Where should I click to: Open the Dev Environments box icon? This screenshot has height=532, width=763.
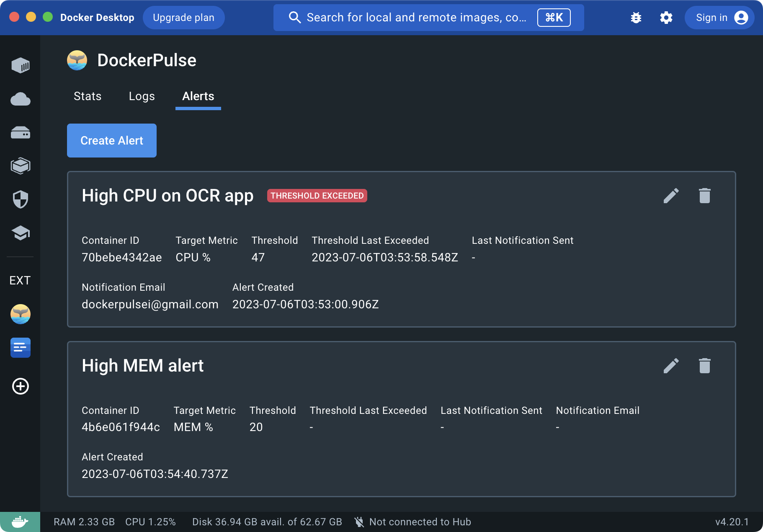point(20,166)
